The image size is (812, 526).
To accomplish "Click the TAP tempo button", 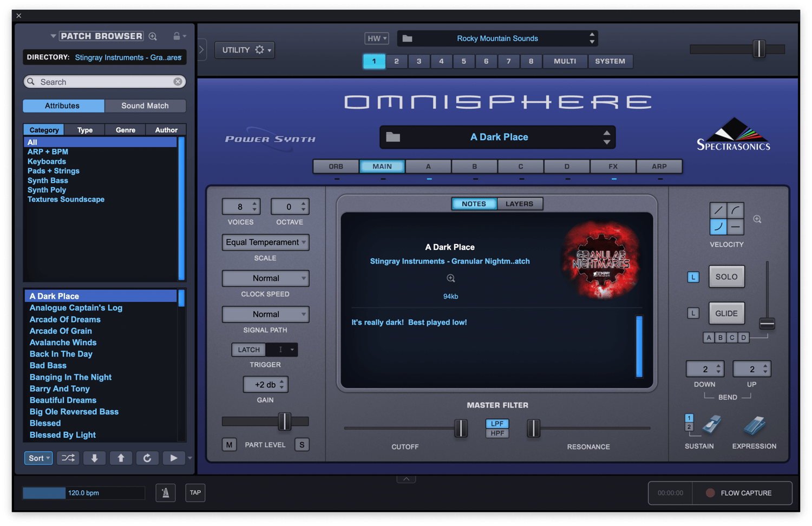I will 195,492.
